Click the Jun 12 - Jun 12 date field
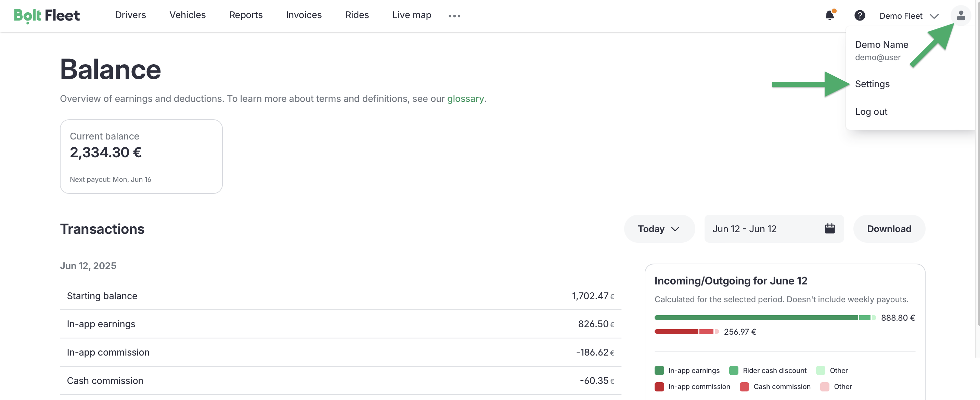 coord(774,228)
